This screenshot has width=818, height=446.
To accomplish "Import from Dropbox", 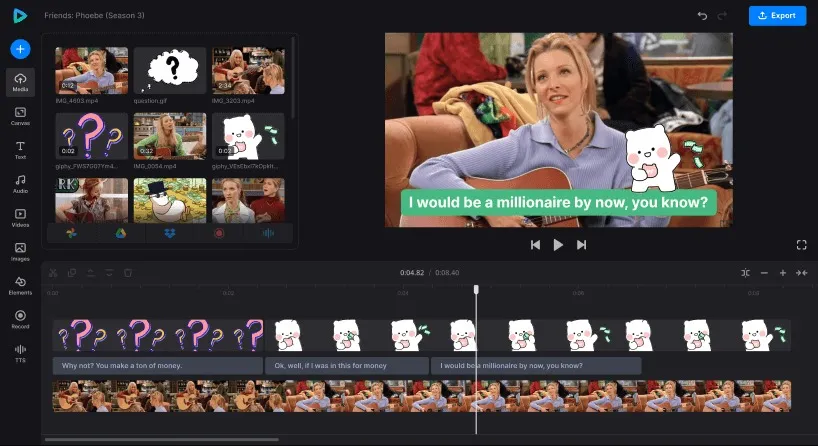I will (170, 233).
